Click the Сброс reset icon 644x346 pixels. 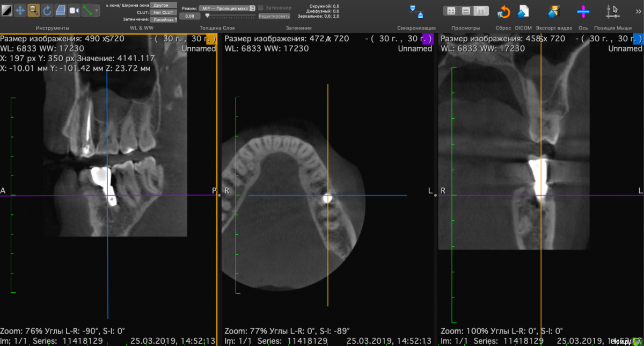click(x=504, y=11)
